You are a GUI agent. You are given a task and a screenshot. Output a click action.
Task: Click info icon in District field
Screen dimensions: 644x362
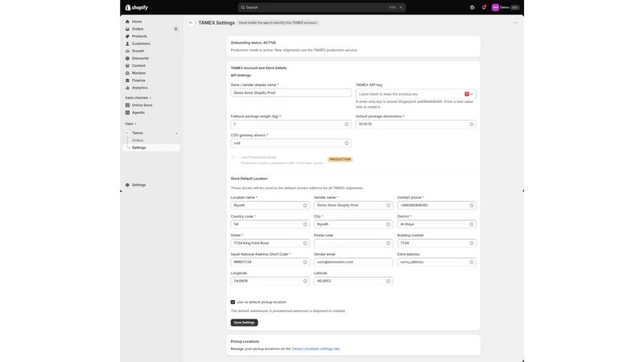coord(472,224)
